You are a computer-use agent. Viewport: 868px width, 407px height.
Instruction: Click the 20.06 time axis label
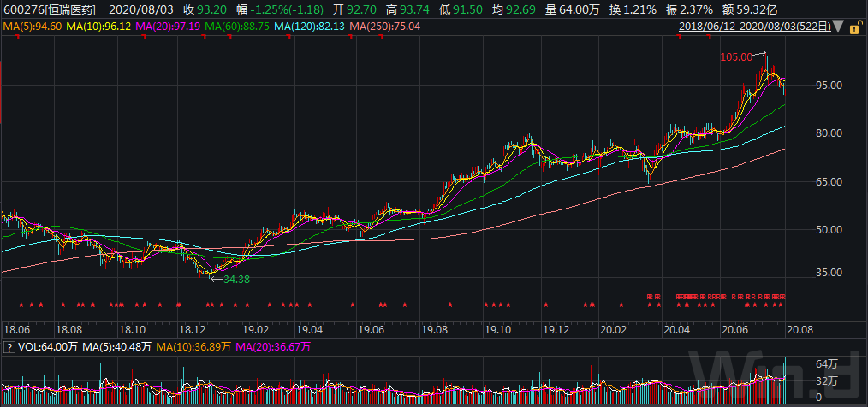pyautogui.click(x=734, y=330)
